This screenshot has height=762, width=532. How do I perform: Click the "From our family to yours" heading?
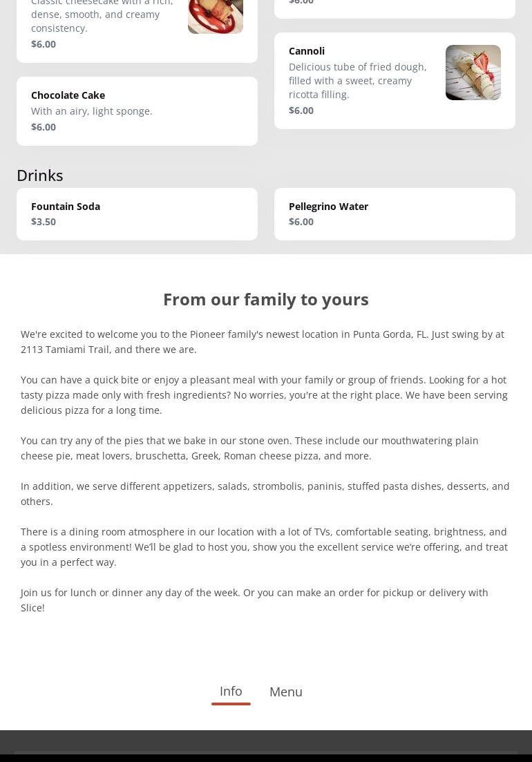click(266, 299)
